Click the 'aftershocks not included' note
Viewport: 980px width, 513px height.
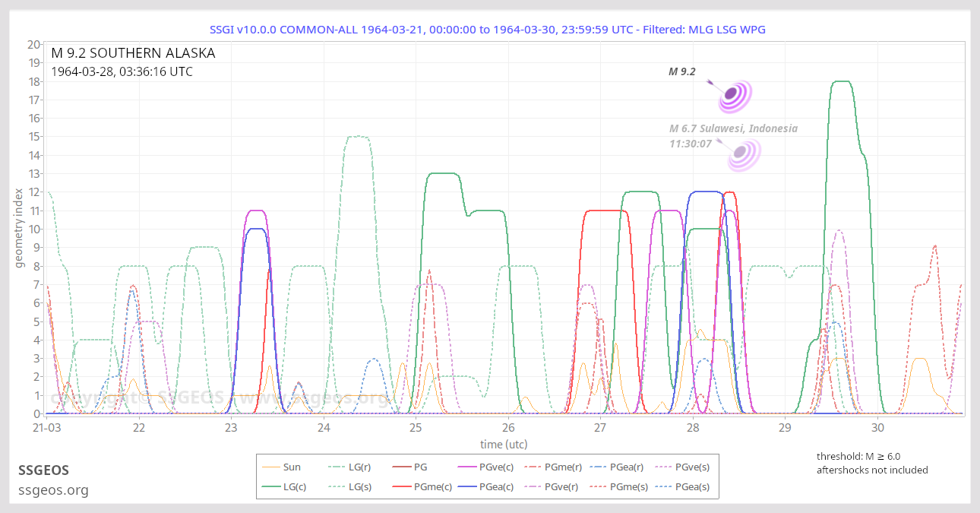872,470
